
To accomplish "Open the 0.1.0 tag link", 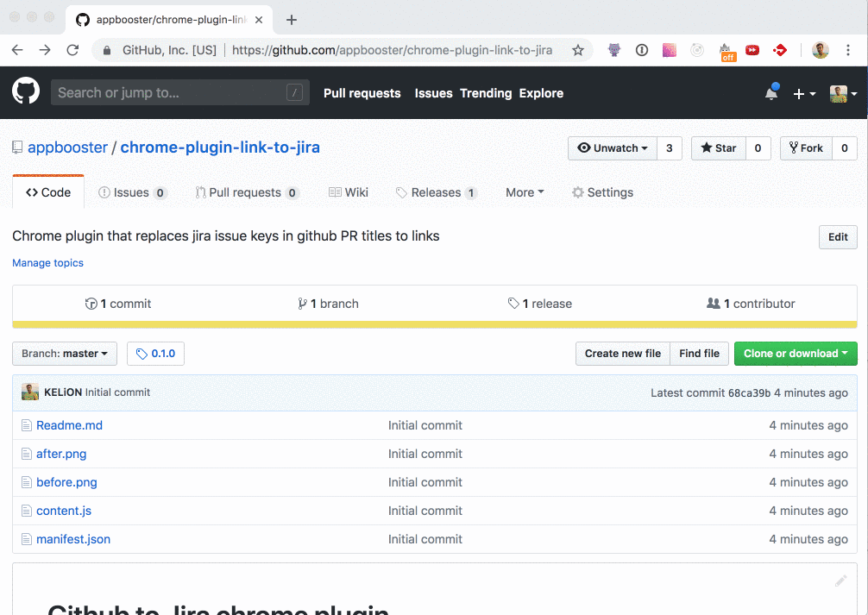I will click(155, 354).
